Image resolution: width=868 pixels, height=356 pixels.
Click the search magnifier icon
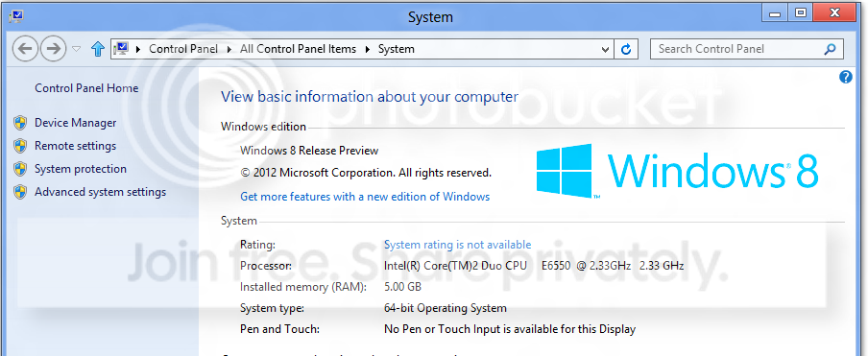pyautogui.click(x=830, y=49)
